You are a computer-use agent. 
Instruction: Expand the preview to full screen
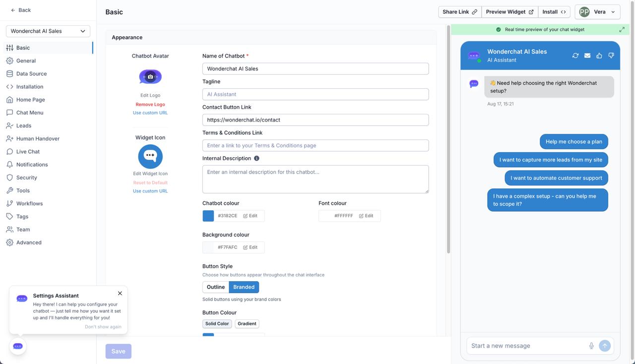point(622,30)
